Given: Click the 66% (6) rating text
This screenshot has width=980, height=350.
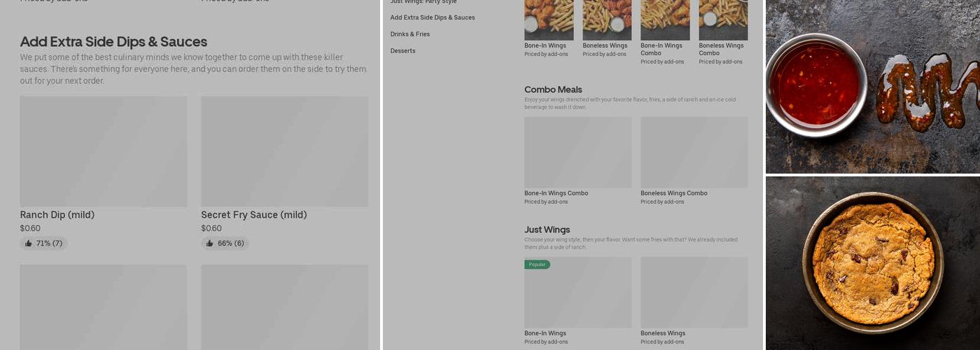Looking at the screenshot, I should 230,244.
